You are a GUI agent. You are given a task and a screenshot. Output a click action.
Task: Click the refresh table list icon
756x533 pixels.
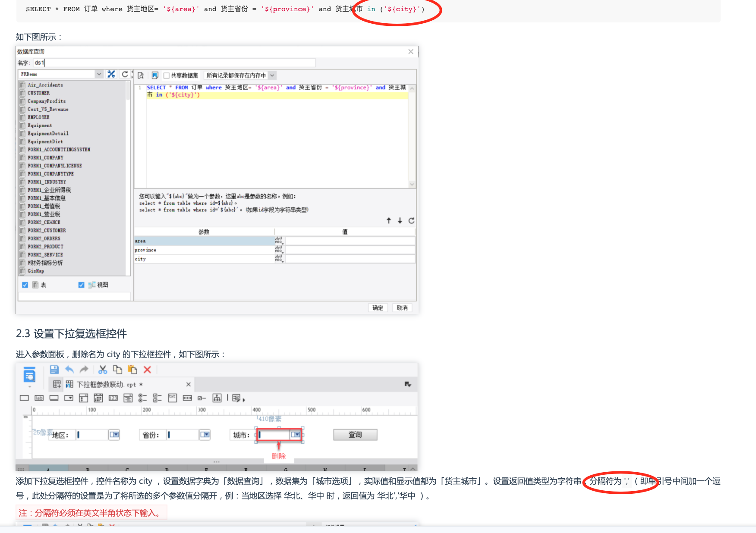125,74
